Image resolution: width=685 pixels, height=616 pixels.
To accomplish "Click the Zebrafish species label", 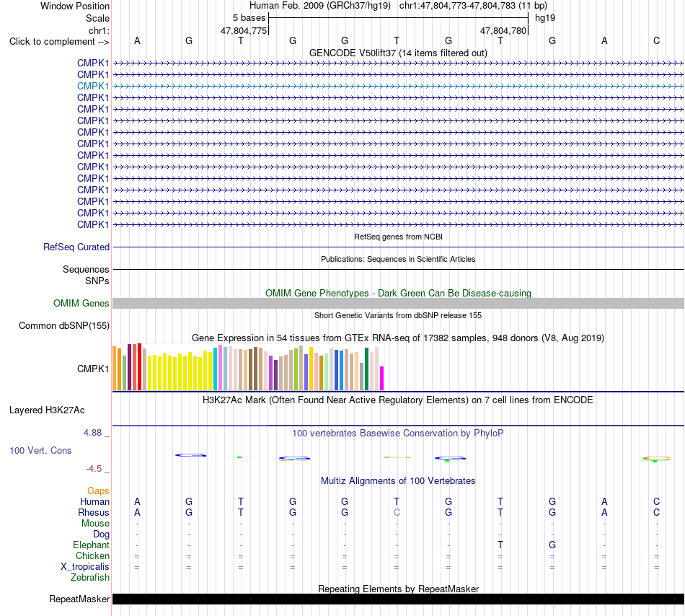I will point(90,578).
